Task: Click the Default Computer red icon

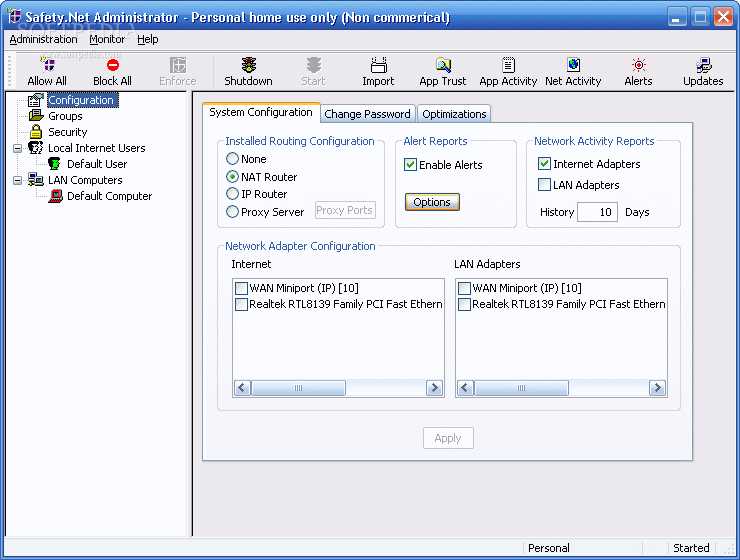Action: 55,196
